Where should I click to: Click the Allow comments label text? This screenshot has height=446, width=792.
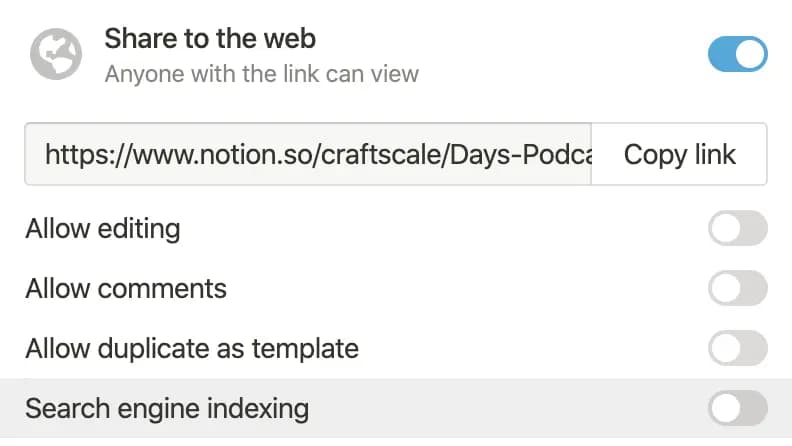pyautogui.click(x=126, y=288)
